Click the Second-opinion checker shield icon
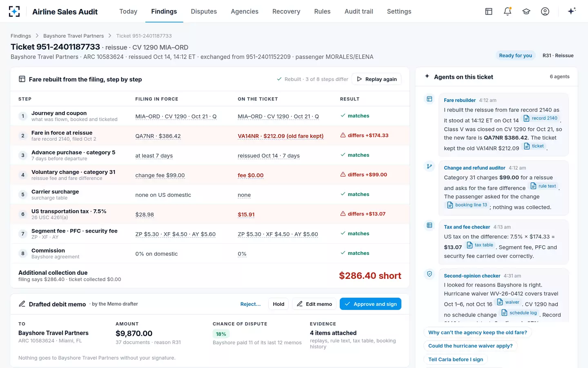 pyautogui.click(x=430, y=274)
